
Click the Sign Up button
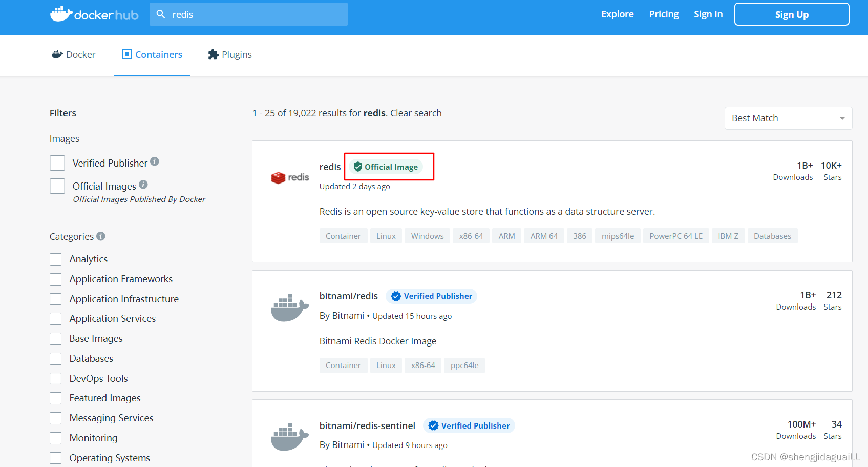792,14
